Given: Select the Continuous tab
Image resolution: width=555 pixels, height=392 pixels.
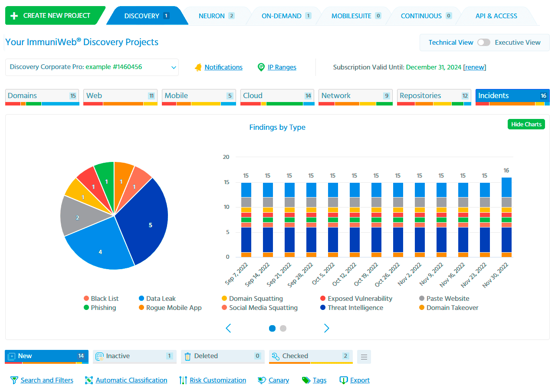Looking at the screenshot, I should [x=426, y=16].
